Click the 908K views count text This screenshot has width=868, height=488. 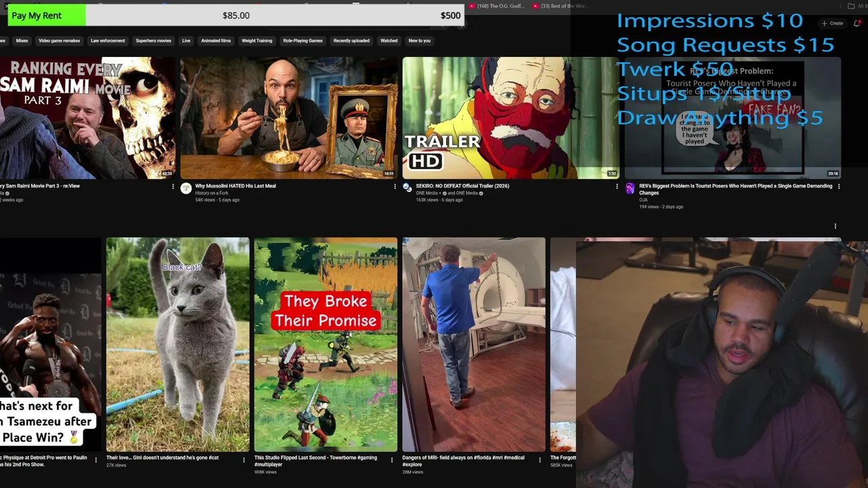click(265, 472)
